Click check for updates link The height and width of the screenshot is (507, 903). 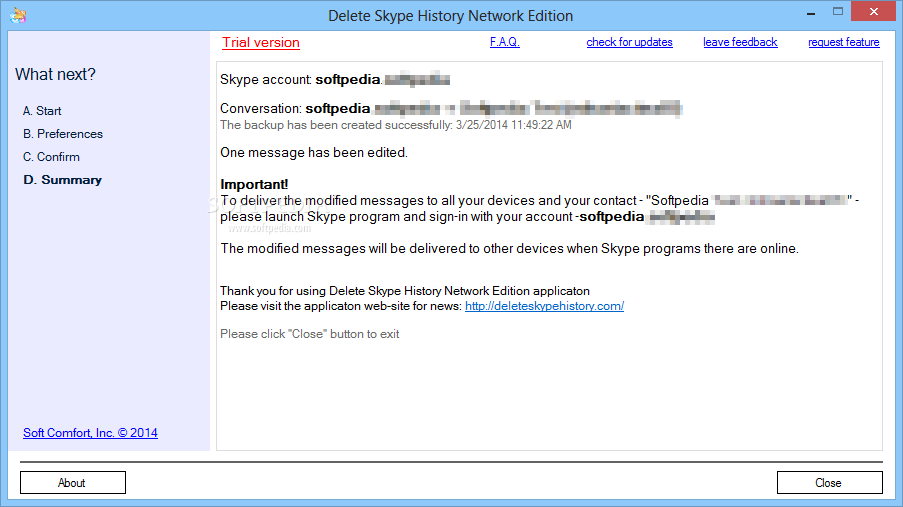629,42
